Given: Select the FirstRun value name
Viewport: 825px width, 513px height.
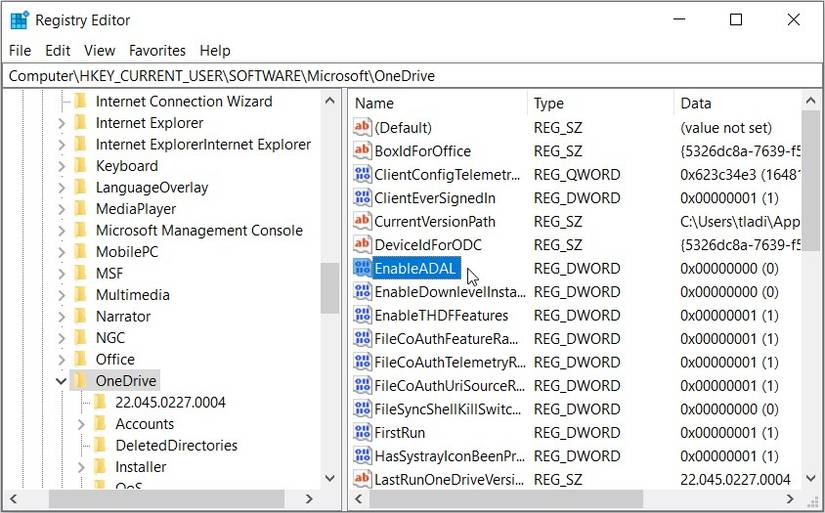Looking at the screenshot, I should coord(399,432).
